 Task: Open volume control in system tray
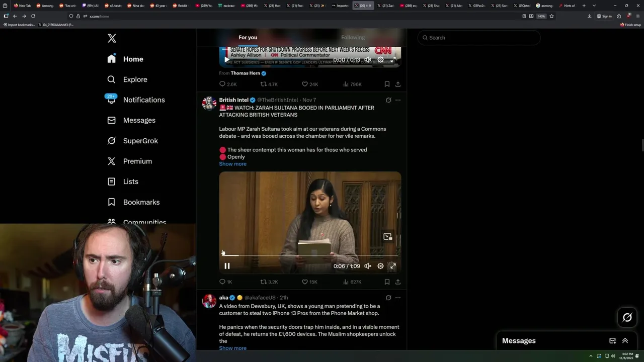tap(613, 356)
